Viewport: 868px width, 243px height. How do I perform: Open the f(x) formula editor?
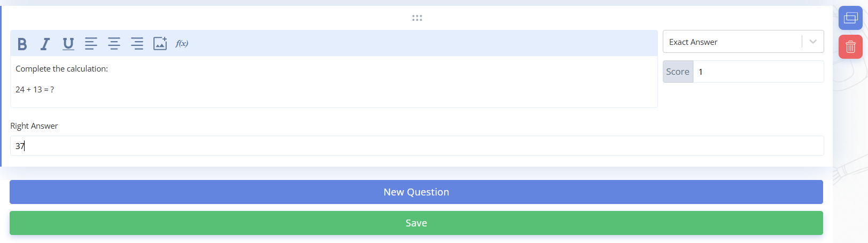(x=182, y=44)
